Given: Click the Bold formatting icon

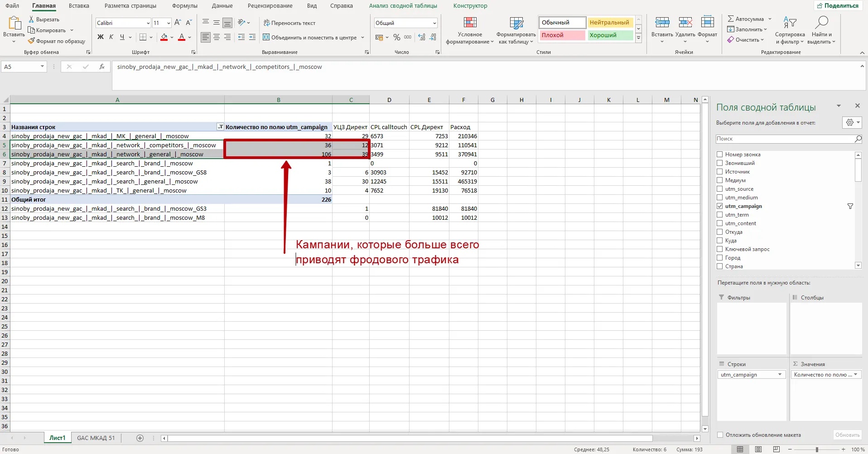Looking at the screenshot, I should point(101,37).
